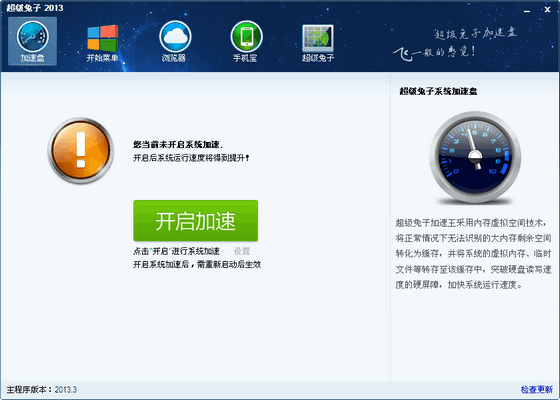This screenshot has height=400, width=560.
Task: Click the orange exclamation warning icon
Action: [81, 150]
